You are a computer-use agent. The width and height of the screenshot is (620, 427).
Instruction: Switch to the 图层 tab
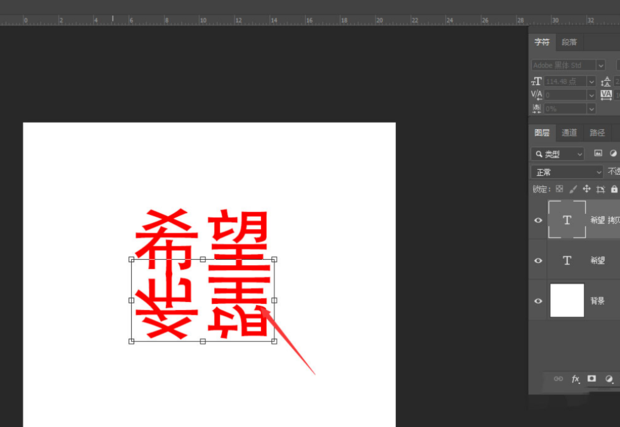[x=542, y=132]
